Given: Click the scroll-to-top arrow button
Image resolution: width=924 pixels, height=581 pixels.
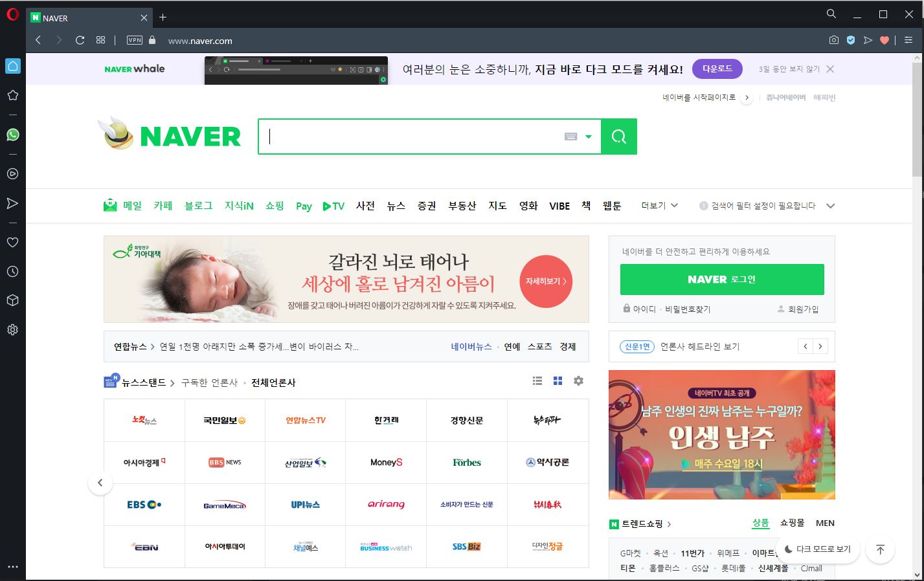Looking at the screenshot, I should pos(880,549).
